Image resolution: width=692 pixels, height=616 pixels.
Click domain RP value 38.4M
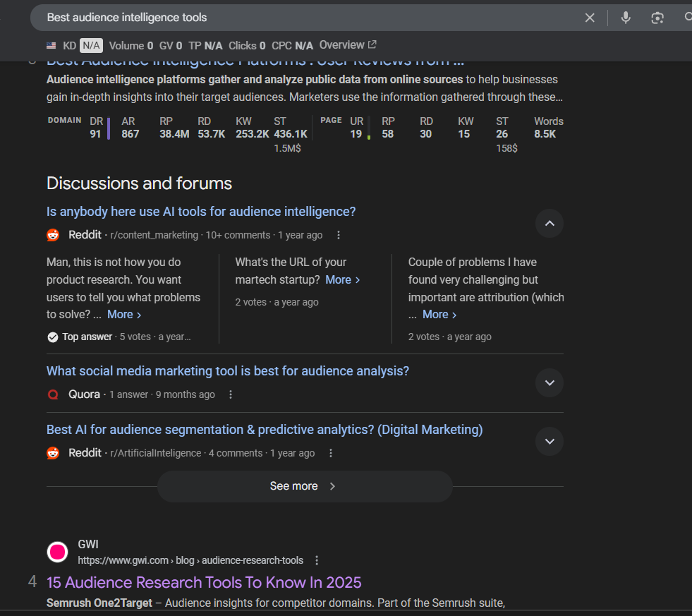(174, 134)
